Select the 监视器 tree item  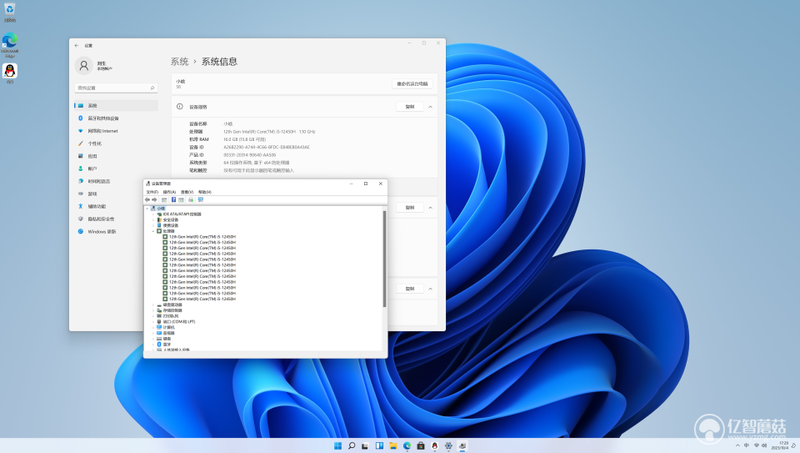[x=169, y=333]
